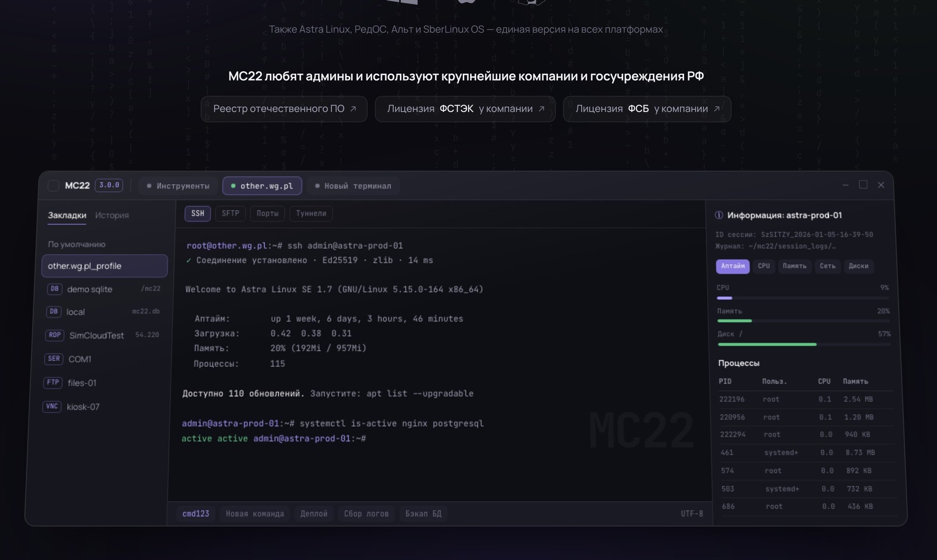
Task: Switch sidebar to История tab
Action: (112, 215)
